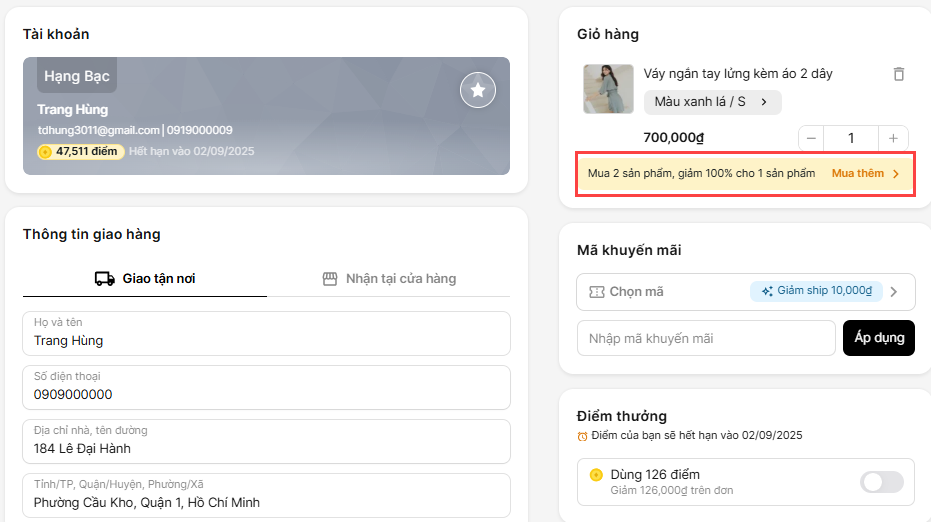Click product name Váy ngắn tay lửng kèm áo 2 dây

click(737, 74)
